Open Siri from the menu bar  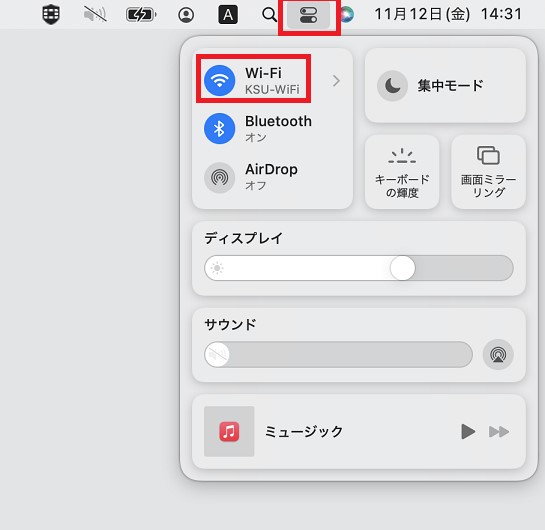[x=347, y=15]
